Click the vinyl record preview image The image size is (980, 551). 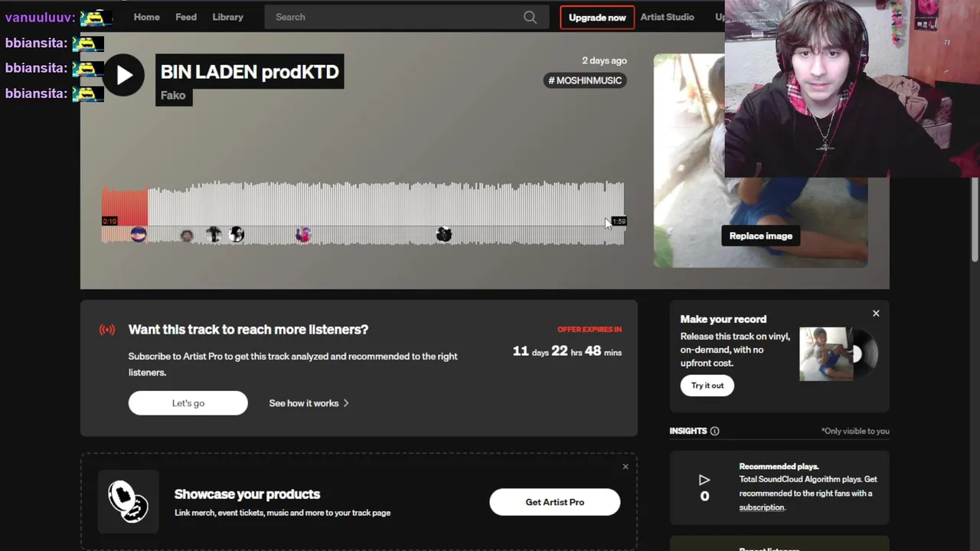[x=838, y=354]
